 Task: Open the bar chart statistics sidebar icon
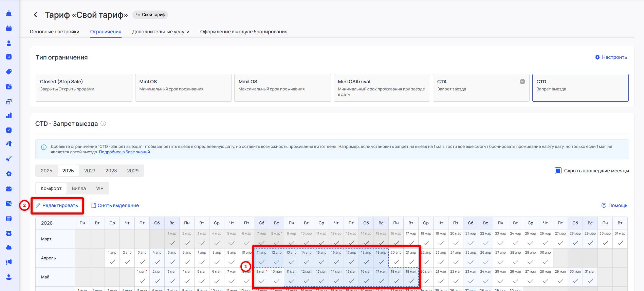(x=9, y=116)
